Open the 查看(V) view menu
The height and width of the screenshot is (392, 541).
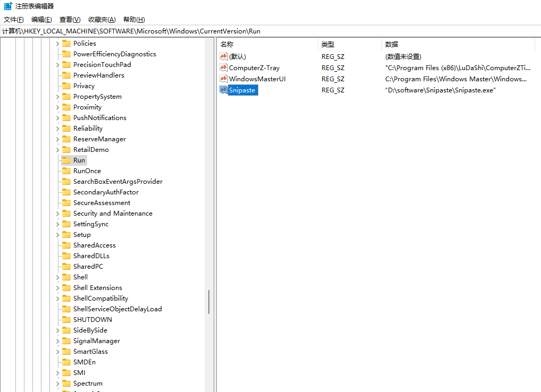[70, 20]
